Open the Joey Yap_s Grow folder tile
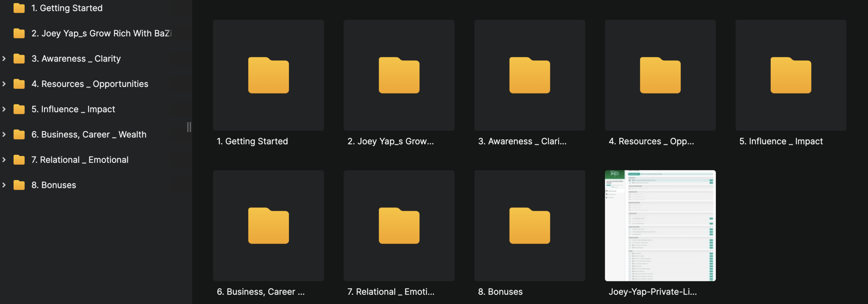The height and width of the screenshot is (304, 868). [399, 75]
